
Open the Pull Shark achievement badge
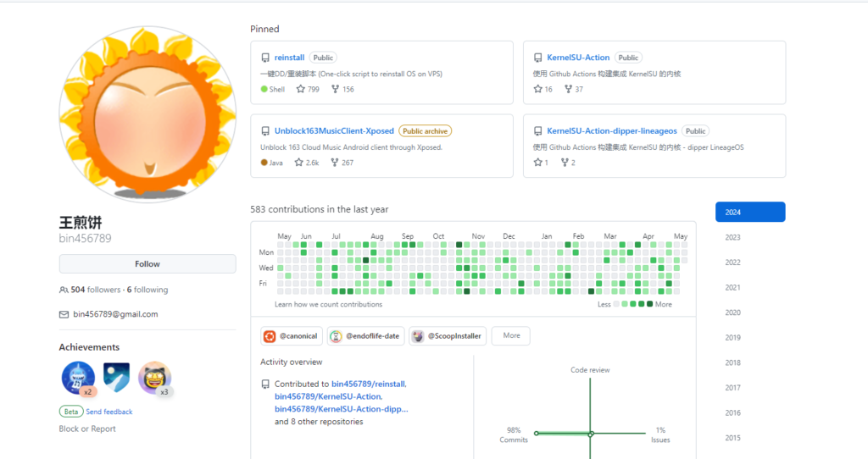(78, 378)
